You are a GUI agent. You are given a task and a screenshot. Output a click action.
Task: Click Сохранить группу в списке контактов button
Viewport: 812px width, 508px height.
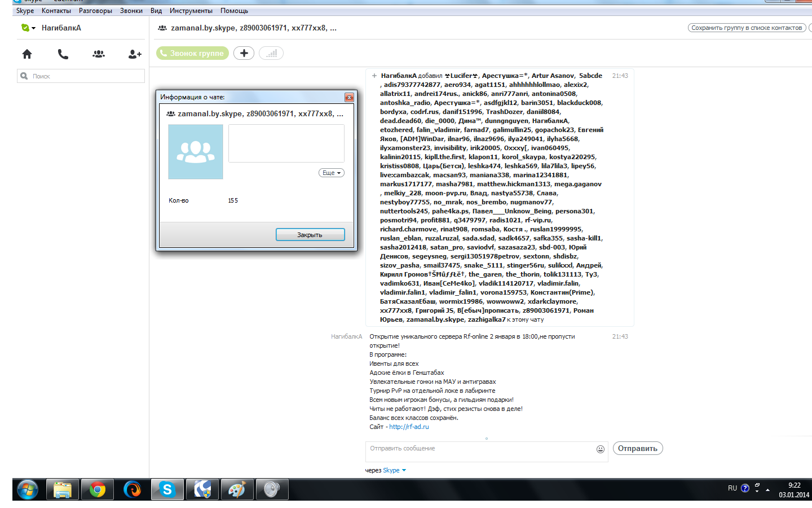pyautogui.click(x=747, y=28)
